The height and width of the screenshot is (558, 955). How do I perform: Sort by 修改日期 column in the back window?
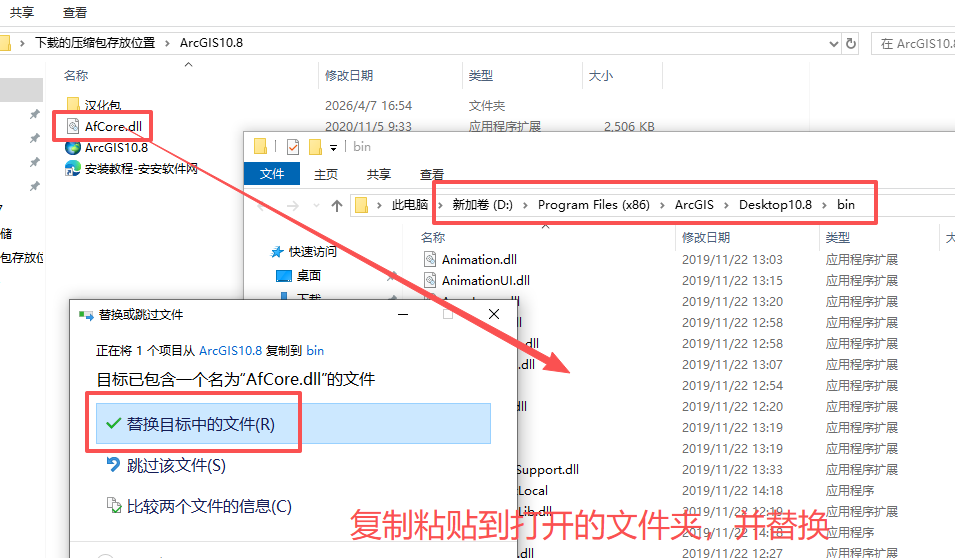tap(349, 76)
